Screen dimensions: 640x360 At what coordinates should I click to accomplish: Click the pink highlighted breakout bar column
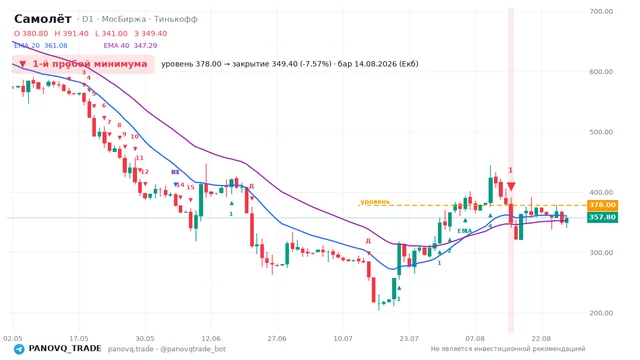511,169
